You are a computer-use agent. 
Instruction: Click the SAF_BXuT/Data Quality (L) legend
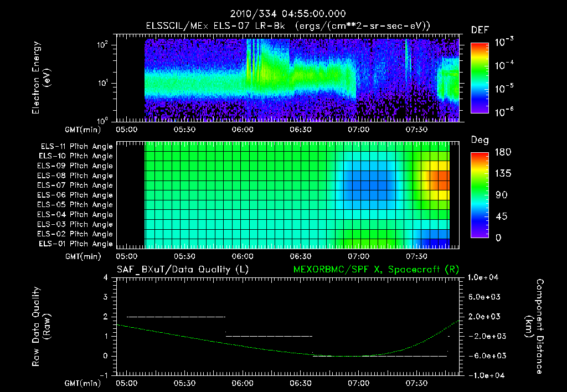(x=183, y=270)
